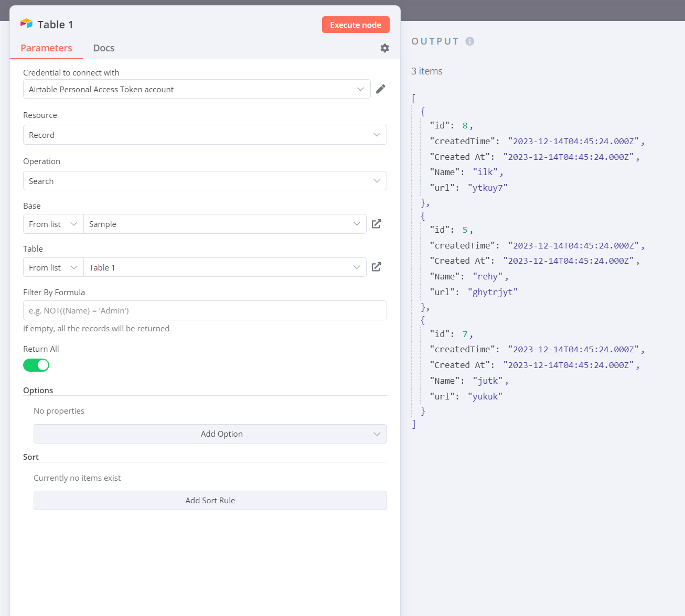
Task: Click the "jutk" Name value
Action: 488,381
